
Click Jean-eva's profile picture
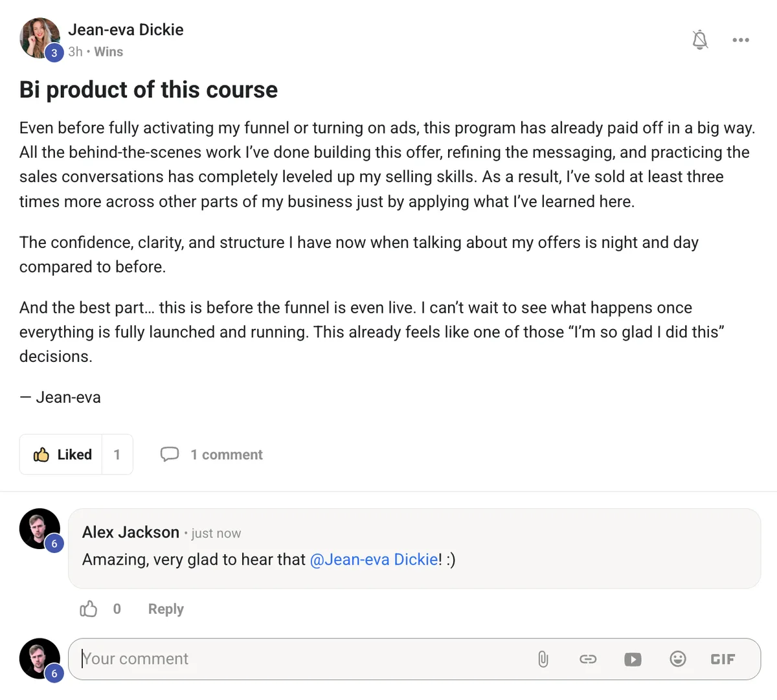tap(39, 34)
